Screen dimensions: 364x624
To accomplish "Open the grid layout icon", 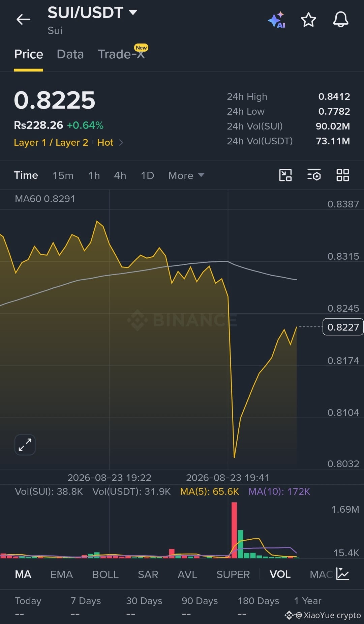I will pyautogui.click(x=343, y=175).
